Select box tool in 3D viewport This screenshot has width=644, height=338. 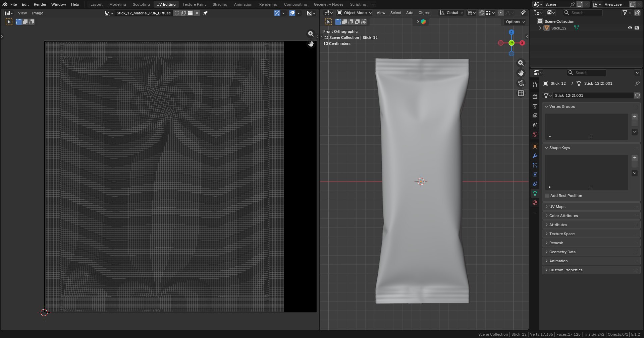click(x=328, y=22)
